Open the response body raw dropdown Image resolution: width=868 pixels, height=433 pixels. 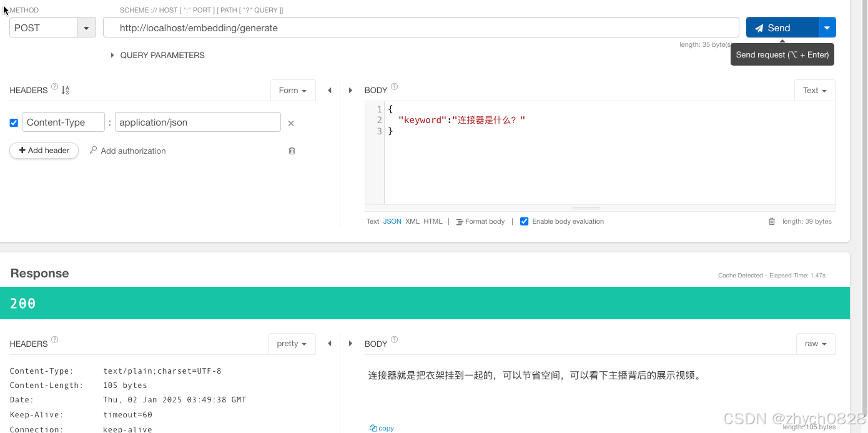click(816, 344)
